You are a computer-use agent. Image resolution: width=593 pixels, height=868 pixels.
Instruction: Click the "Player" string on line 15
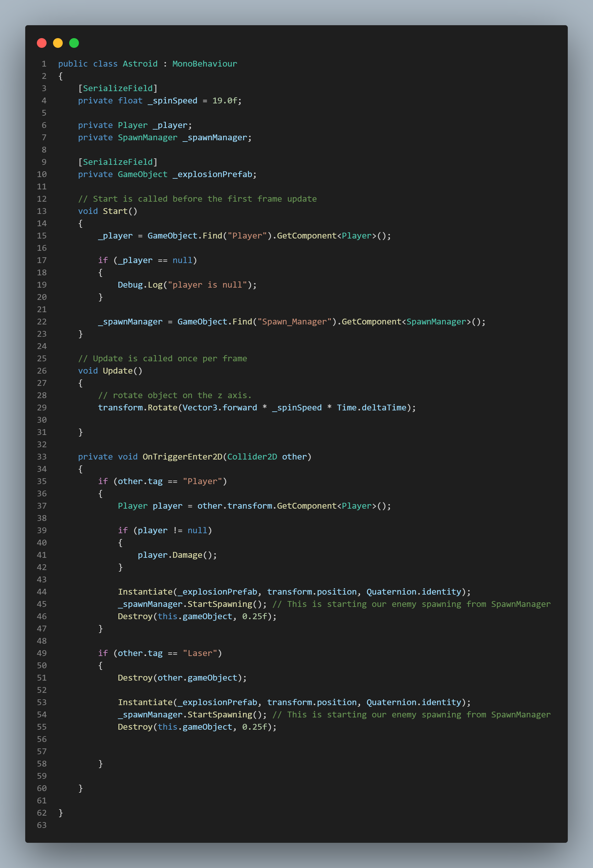pos(247,236)
